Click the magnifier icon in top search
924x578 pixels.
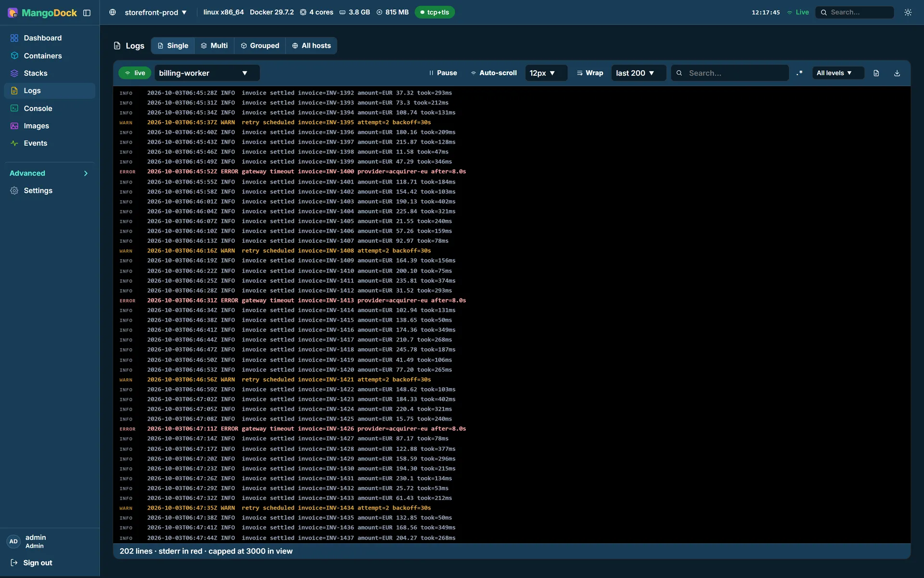[x=824, y=13]
